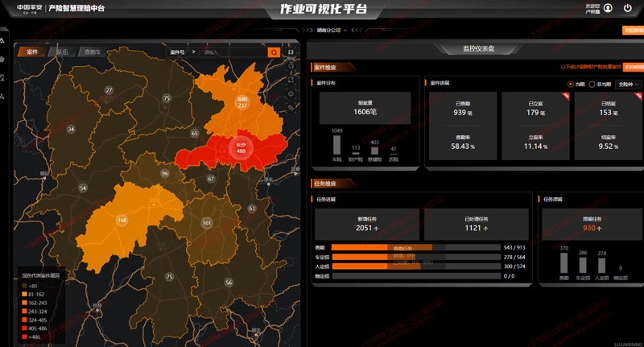The image size is (644, 347).
Task: Click the 查勘 543/913 progress bar
Action: (415, 248)
